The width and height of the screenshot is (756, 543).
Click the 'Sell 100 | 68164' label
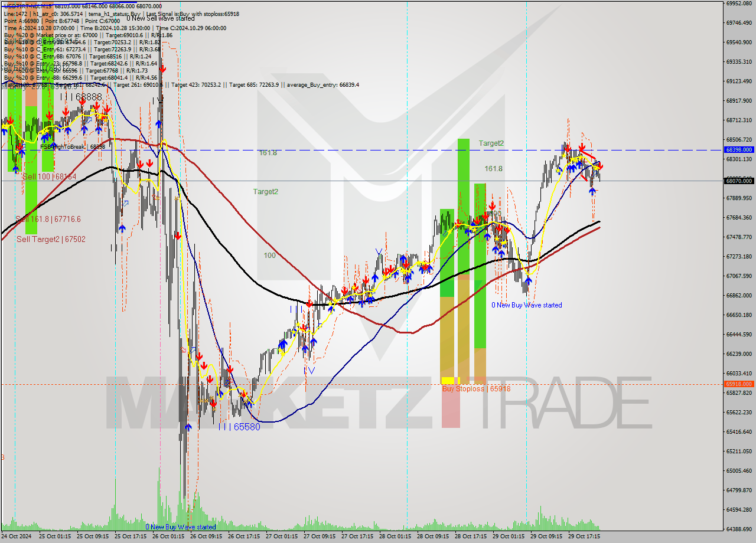[50, 176]
